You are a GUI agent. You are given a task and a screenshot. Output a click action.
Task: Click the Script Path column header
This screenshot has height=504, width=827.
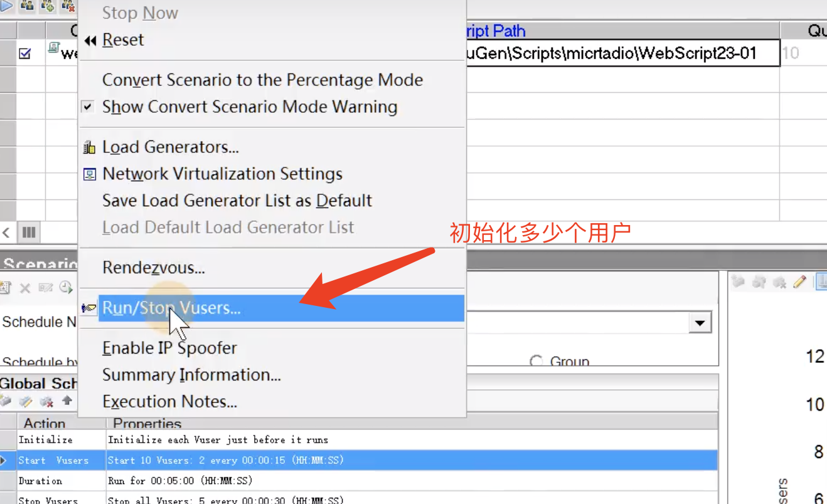622,31
